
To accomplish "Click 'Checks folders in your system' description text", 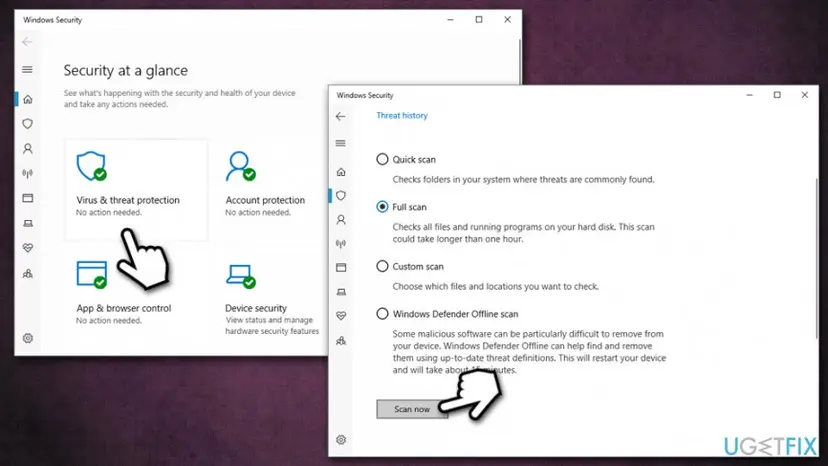I will 523,180.
